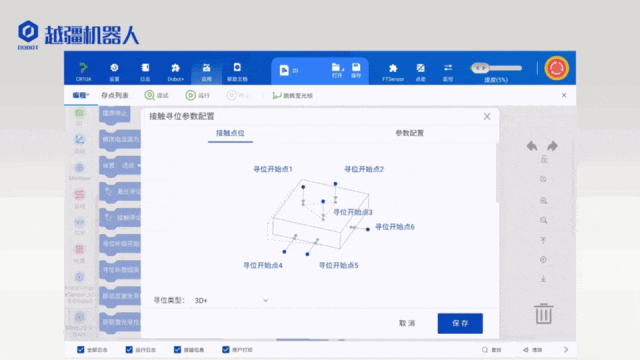Click the 速度 speed slider handle
The image size is (640, 360).
[480, 68]
